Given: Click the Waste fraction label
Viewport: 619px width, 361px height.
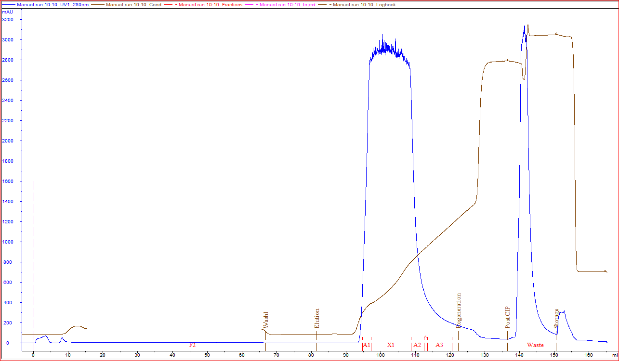Looking at the screenshot, I should [535, 345].
